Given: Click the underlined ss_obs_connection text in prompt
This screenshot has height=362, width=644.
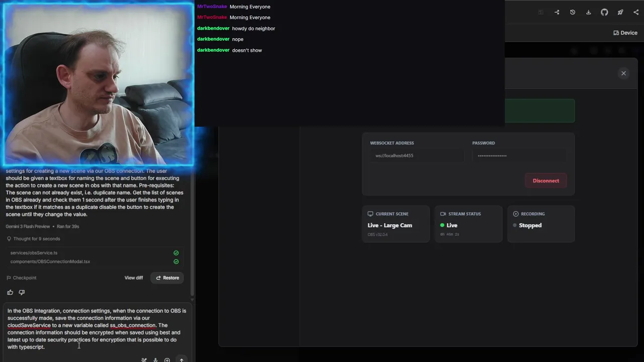Looking at the screenshot, I should [x=133, y=325].
